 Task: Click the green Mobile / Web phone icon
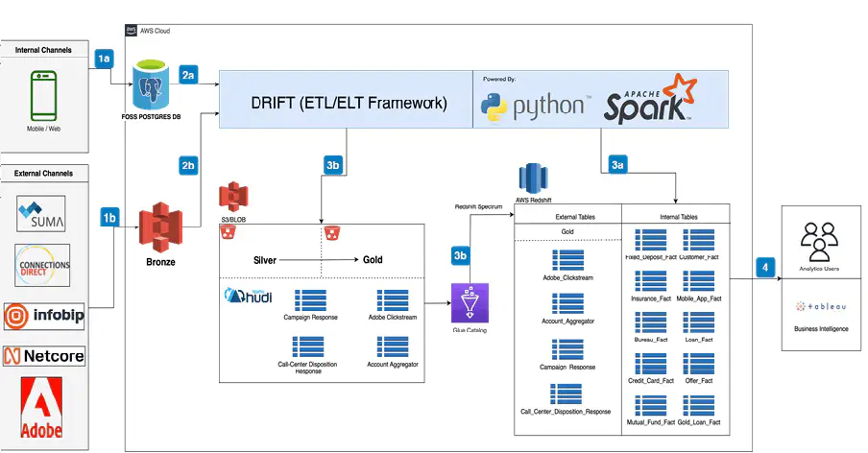(x=44, y=96)
